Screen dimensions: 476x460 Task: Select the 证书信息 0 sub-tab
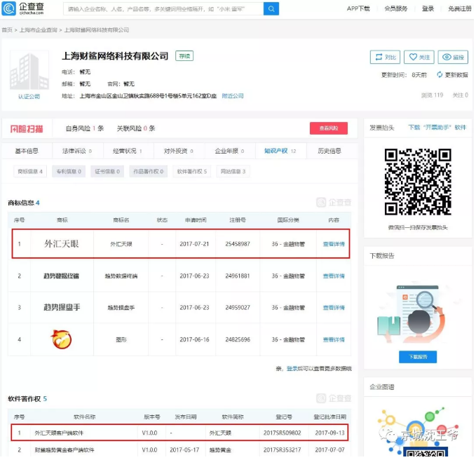(107, 172)
